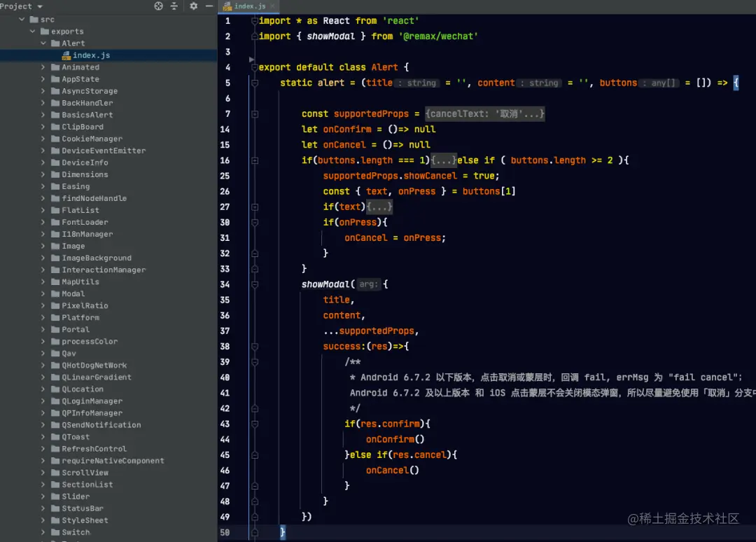Screen dimensions: 756x542
Task: Select the SectionList folder
Action: pos(87,485)
